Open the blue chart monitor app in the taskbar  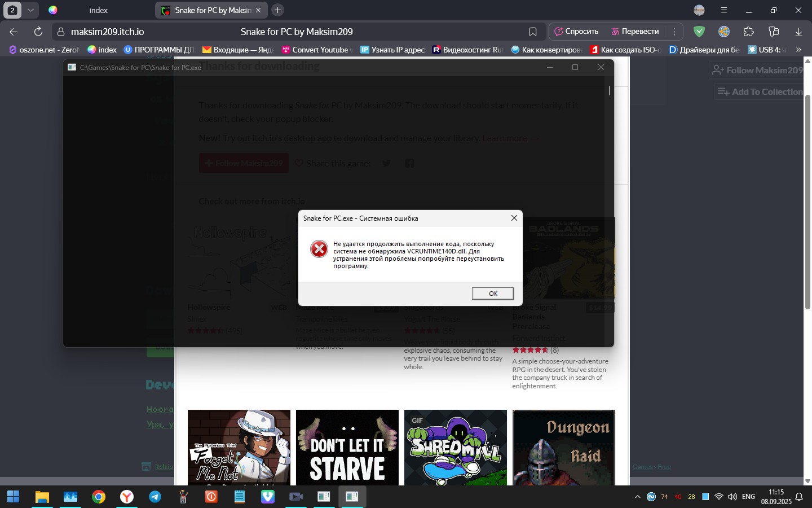point(70,497)
